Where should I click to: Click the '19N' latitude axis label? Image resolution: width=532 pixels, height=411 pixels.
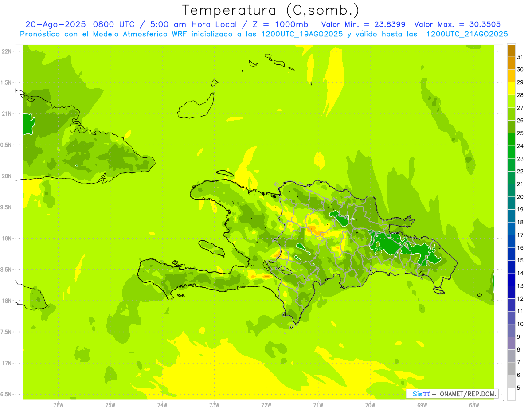click(7, 239)
